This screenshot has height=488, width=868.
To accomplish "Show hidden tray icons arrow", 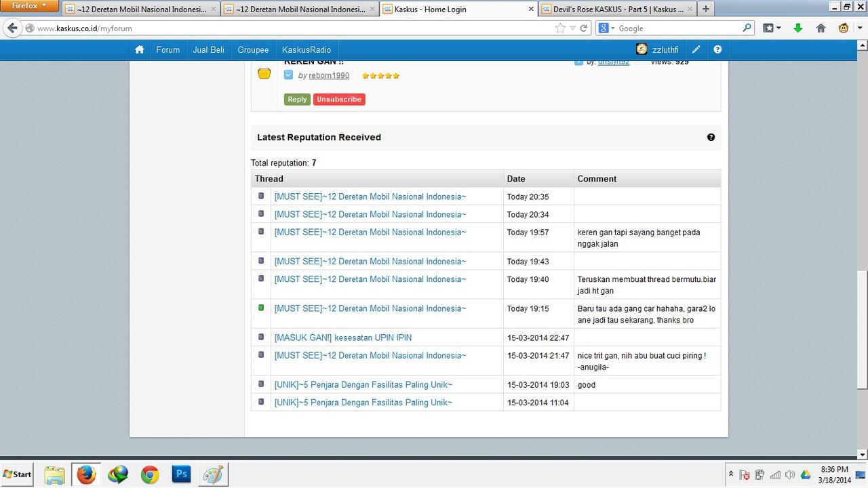I will (x=731, y=474).
